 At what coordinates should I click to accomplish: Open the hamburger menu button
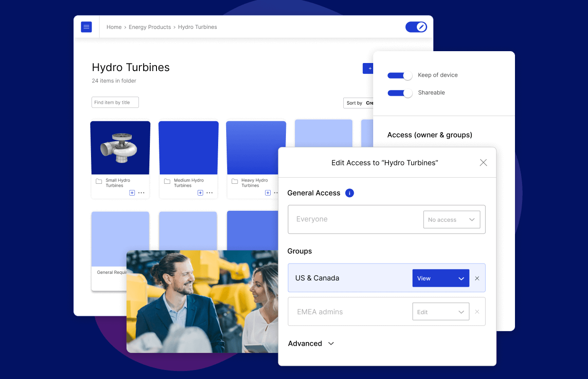pos(86,27)
